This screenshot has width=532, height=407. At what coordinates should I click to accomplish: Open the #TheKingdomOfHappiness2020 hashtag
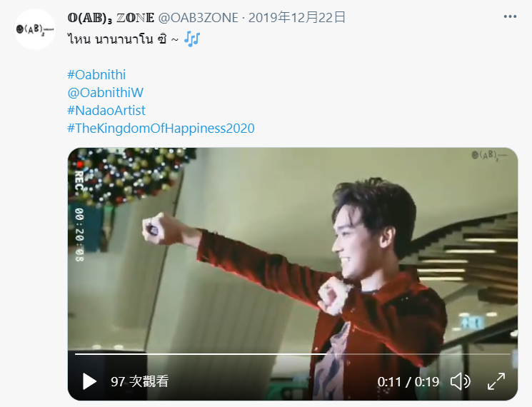(x=161, y=129)
